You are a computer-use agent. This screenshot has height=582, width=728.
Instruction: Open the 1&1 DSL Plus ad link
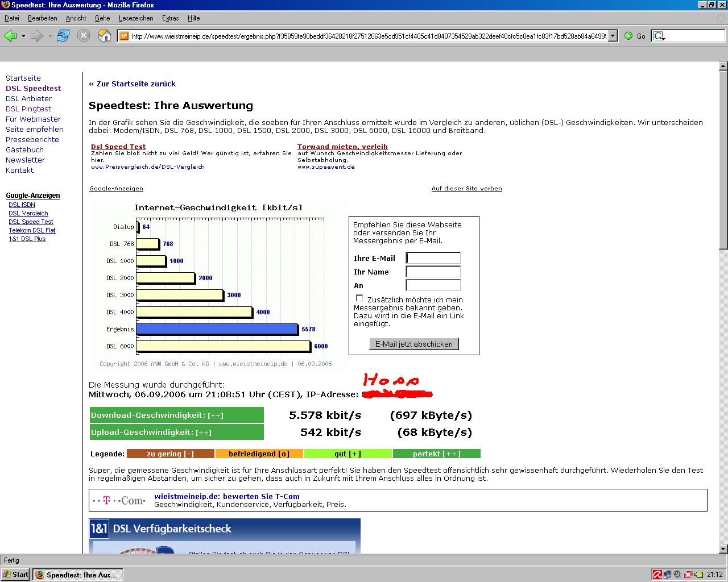coord(27,239)
